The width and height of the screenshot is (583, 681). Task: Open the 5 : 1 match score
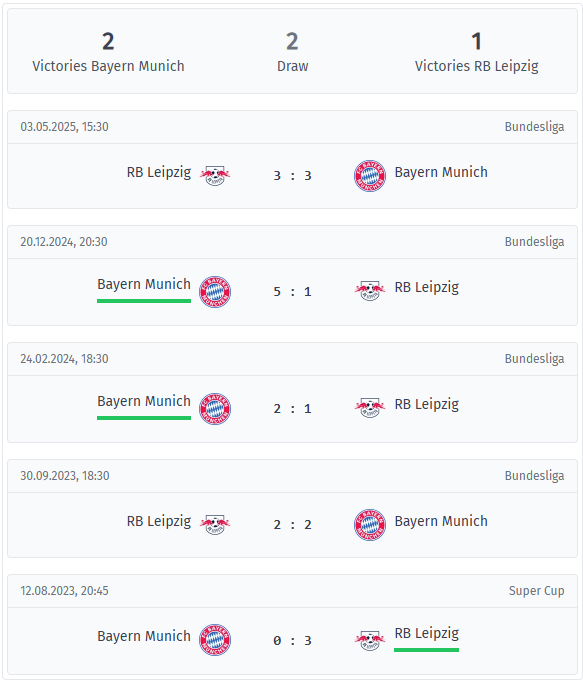(x=292, y=291)
